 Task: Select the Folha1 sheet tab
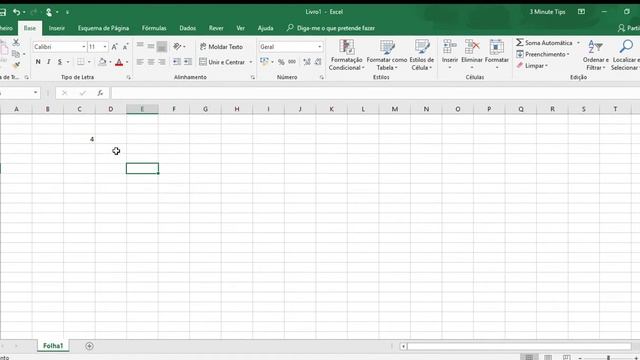tap(53, 346)
